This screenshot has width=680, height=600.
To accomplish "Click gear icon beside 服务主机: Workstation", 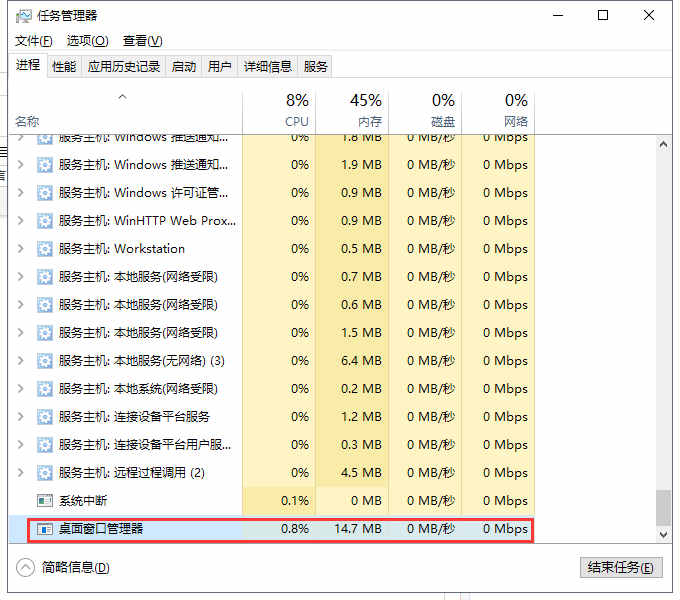I will [x=45, y=249].
